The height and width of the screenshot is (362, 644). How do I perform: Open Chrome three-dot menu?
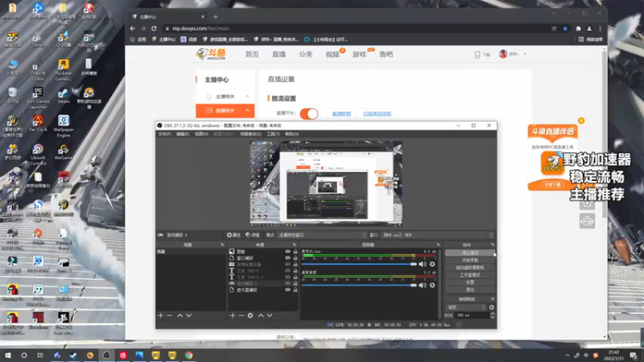tap(600, 28)
